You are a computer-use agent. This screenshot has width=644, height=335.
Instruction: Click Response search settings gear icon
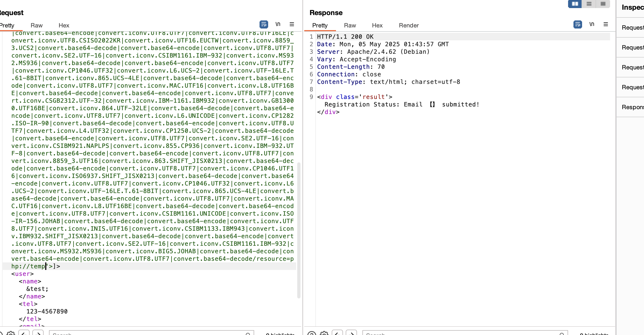pos(324,333)
